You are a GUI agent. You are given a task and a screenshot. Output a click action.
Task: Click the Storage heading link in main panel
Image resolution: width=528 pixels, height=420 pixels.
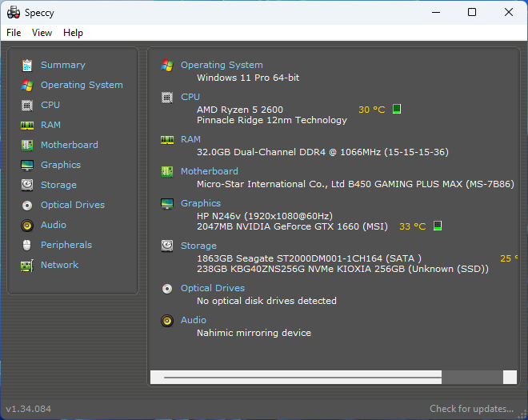click(198, 246)
